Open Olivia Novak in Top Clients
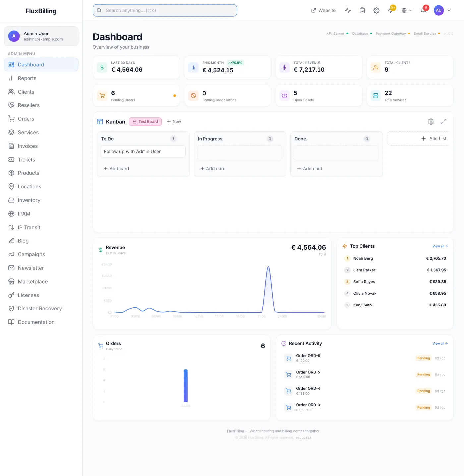 (x=395, y=293)
